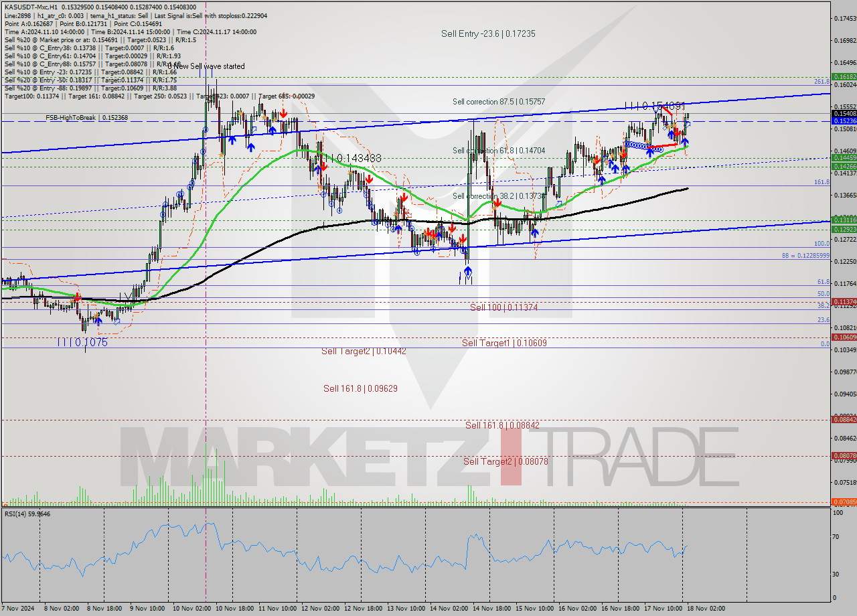Click the green price tag 0.12923
Screen dimensions: 857x616
point(844,229)
